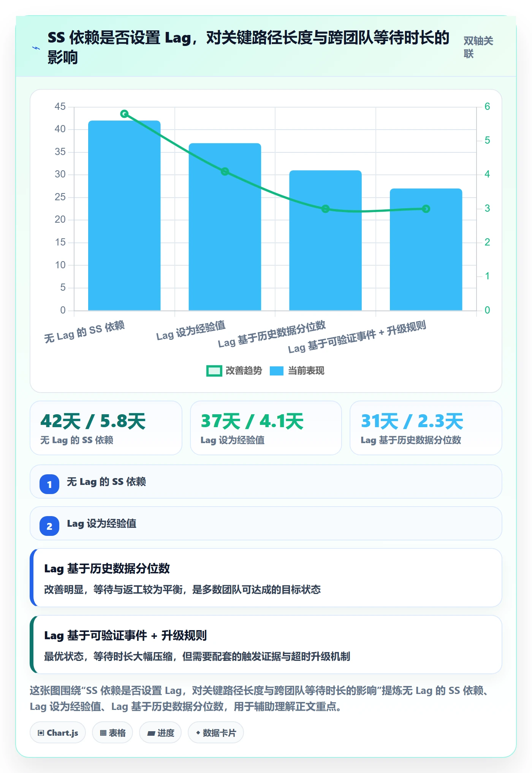Click the right axis value 6

(x=487, y=106)
